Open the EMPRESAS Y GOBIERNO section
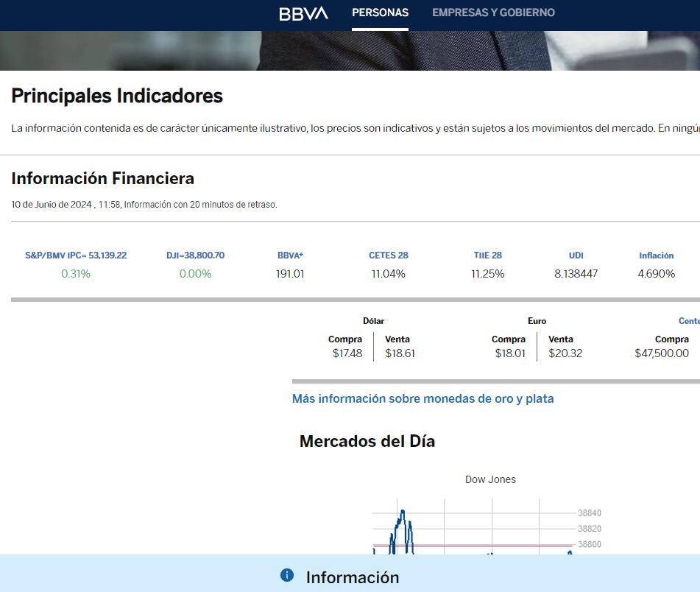This screenshot has width=700, height=592. pyautogui.click(x=495, y=13)
